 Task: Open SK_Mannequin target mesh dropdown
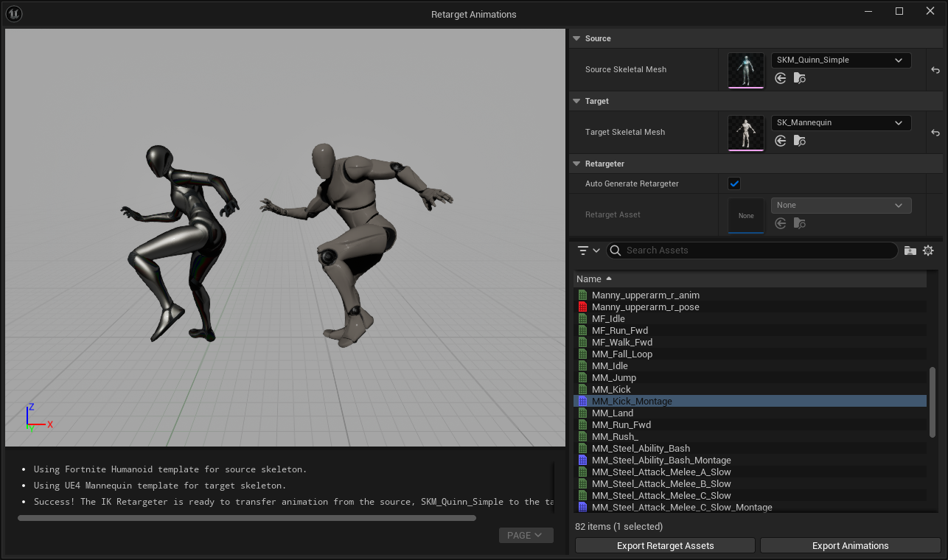point(841,123)
